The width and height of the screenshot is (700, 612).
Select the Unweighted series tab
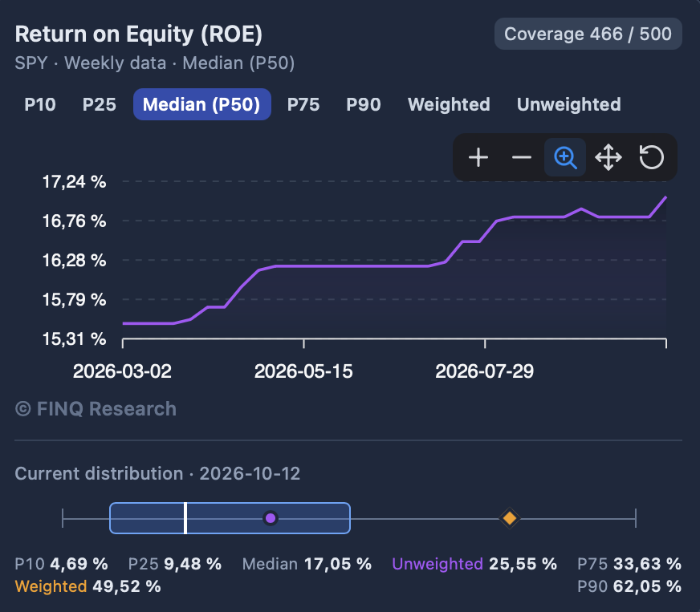point(568,104)
